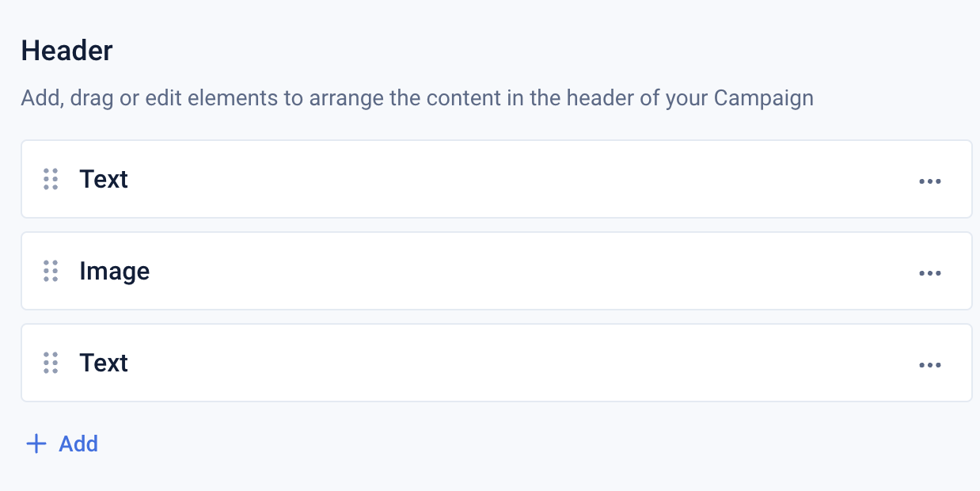Screen dimensions: 980x491
Task: Click the drag handle of the last Text element
Action: [51, 363]
